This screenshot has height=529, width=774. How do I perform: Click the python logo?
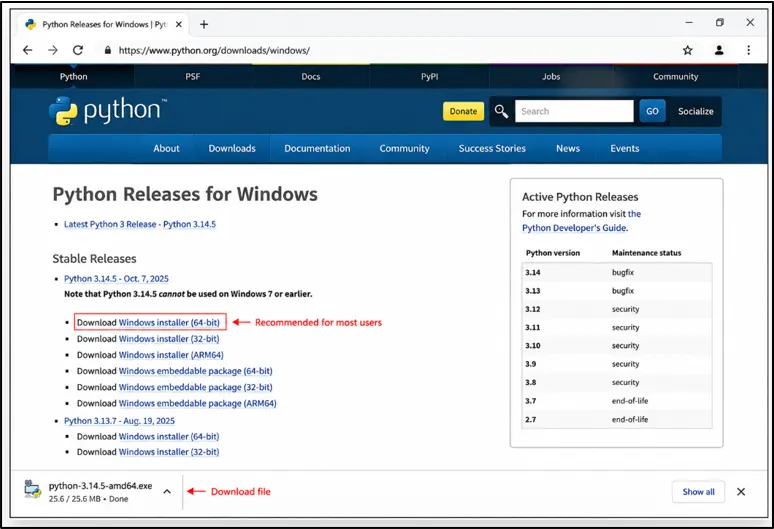(108, 111)
